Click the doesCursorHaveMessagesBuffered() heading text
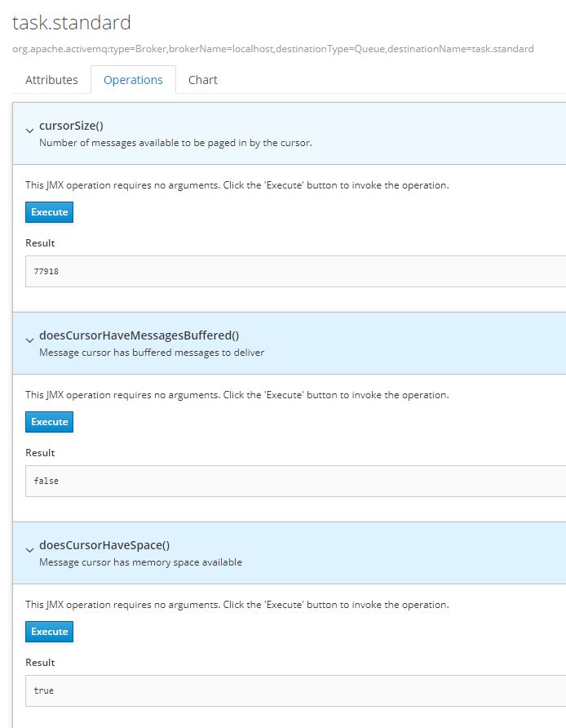This screenshot has width=566, height=728. coord(139,335)
